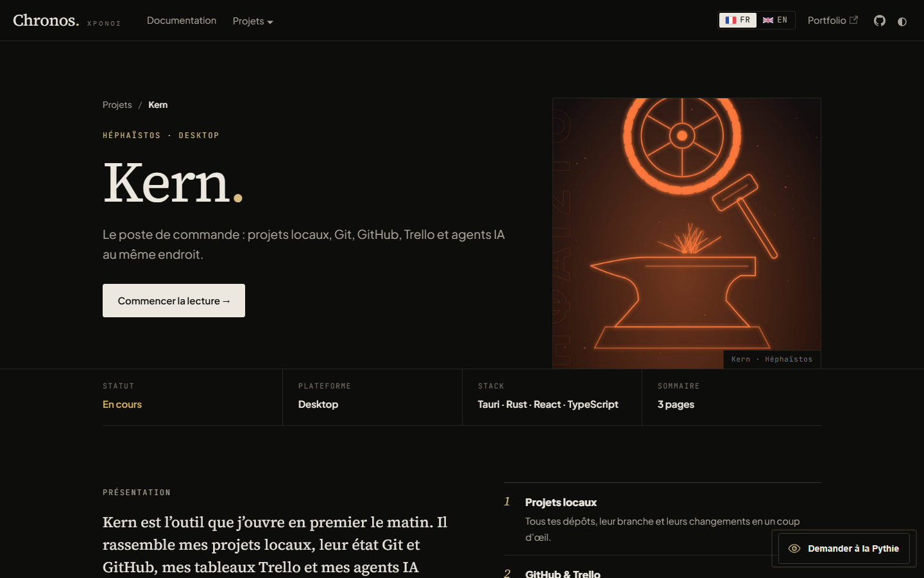
Task: Click the Kern · Héphaïstos image caption
Action: point(772,360)
